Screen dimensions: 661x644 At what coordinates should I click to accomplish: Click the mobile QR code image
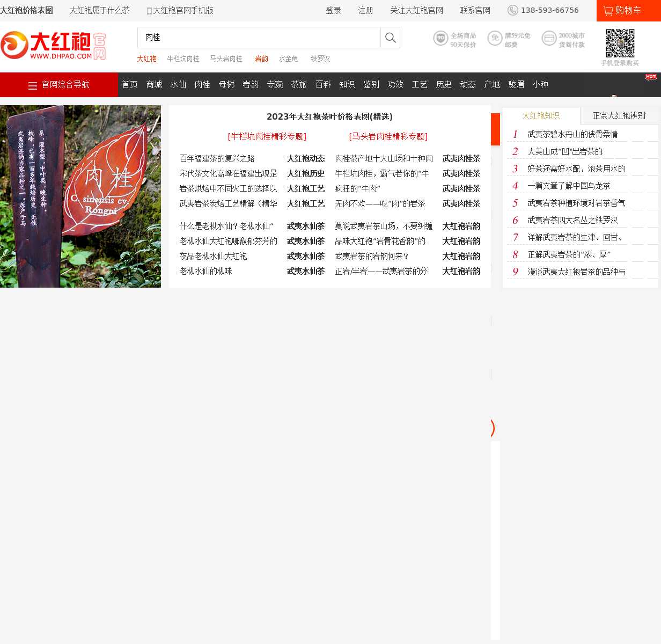(620, 43)
